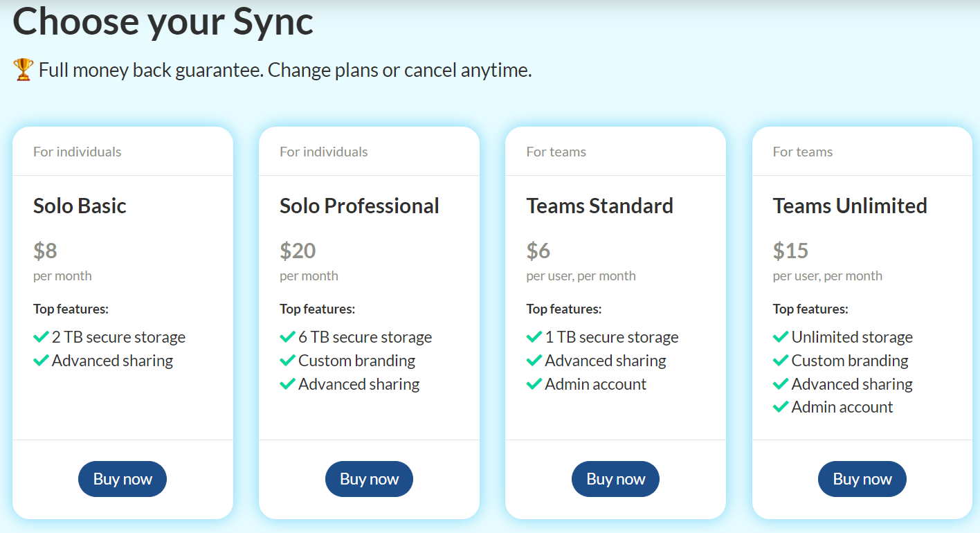Click the 1 TB secure storage text
980x533 pixels.
coord(612,337)
